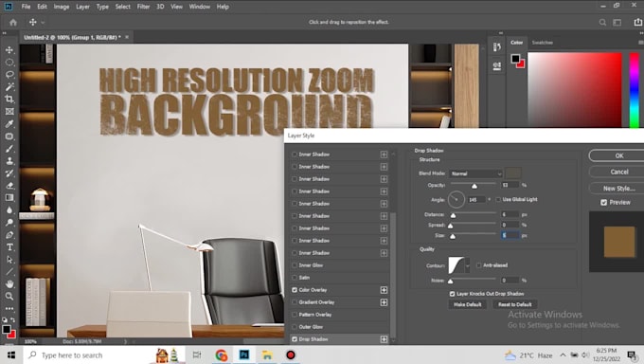Viewport: 644px width, 364px height.
Task: Select the Spot Healing Brush tool
Action: click(9, 136)
